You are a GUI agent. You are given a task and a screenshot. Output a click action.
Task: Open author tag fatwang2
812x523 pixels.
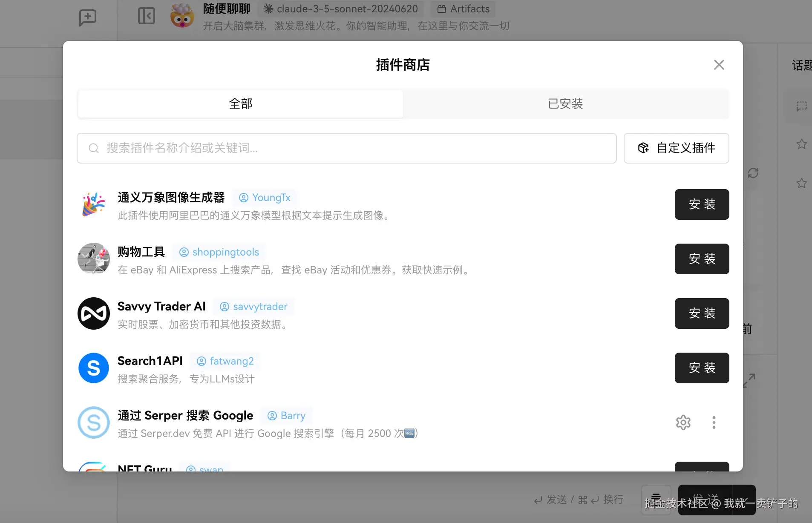tap(225, 361)
